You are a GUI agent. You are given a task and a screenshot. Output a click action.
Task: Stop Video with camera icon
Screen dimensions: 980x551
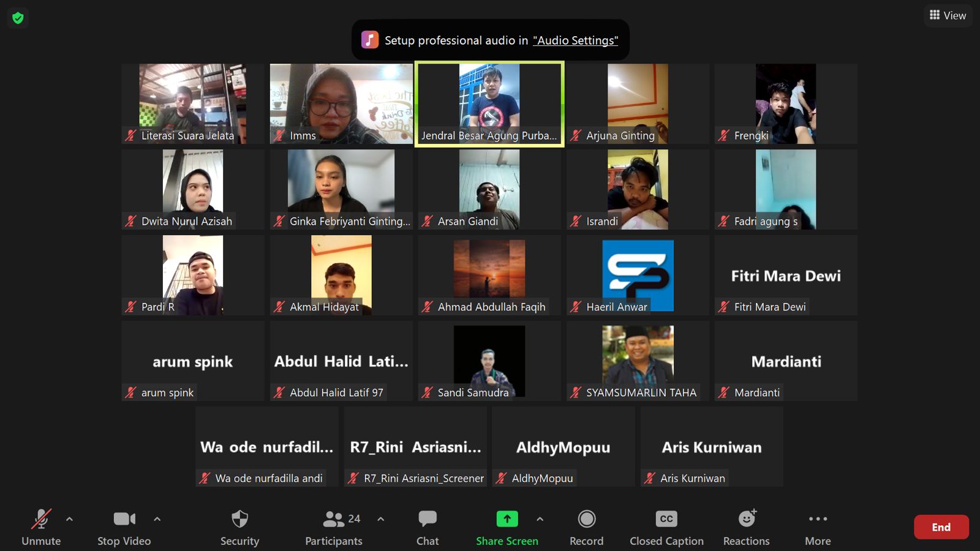pyautogui.click(x=124, y=527)
